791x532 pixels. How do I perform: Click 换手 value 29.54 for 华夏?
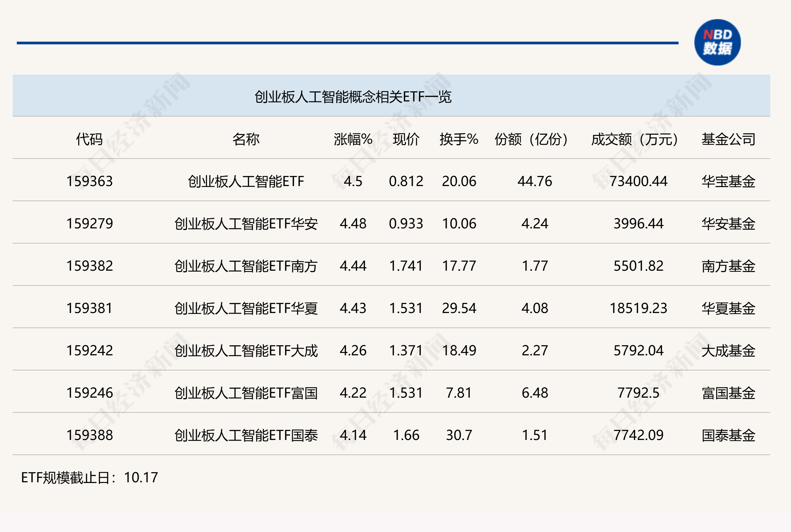tap(459, 308)
